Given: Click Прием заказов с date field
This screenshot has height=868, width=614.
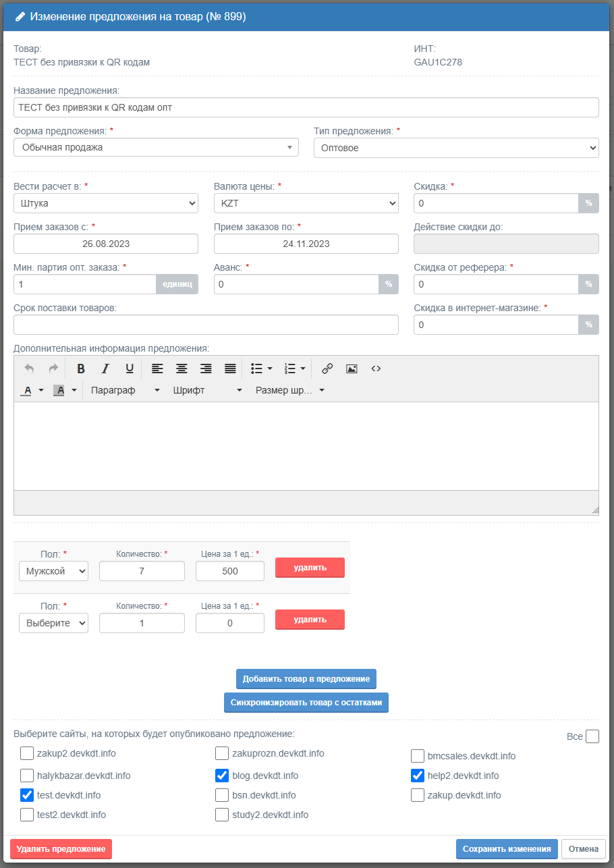Looking at the screenshot, I should click(106, 244).
